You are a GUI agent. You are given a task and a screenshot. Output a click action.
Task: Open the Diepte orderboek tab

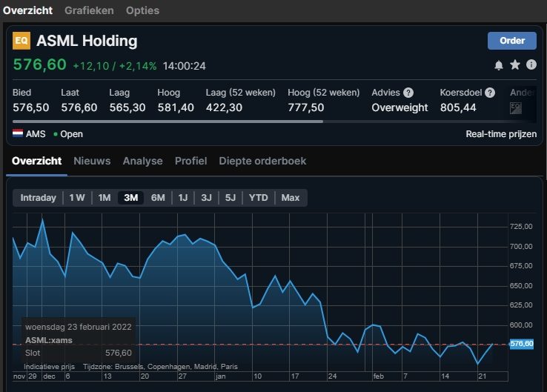(262, 161)
